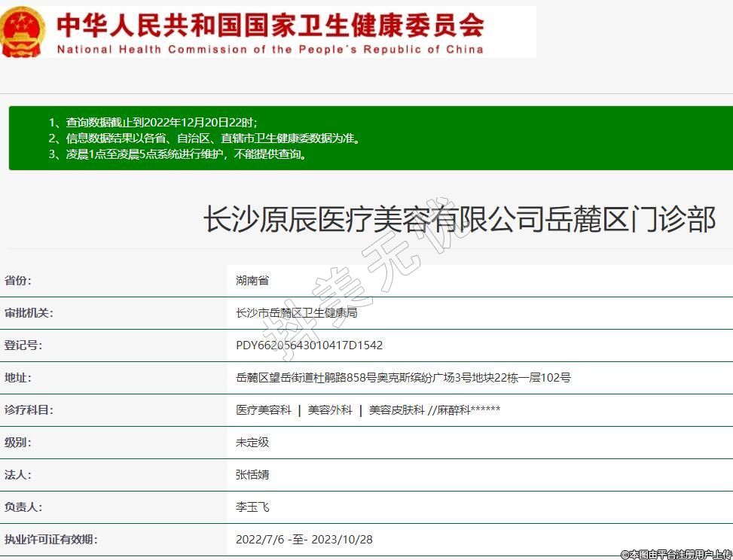Click the address value starting with 岳麓区望岳街道

[x=403, y=378]
